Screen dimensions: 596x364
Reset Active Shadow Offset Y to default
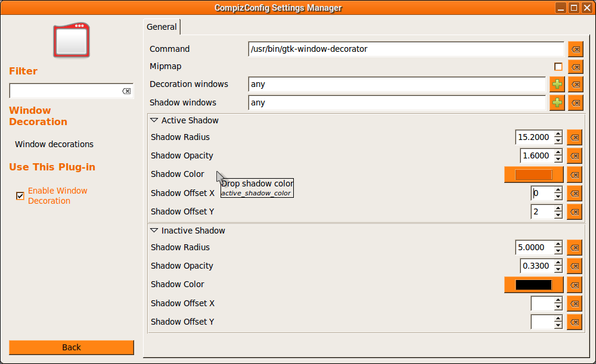click(x=575, y=211)
